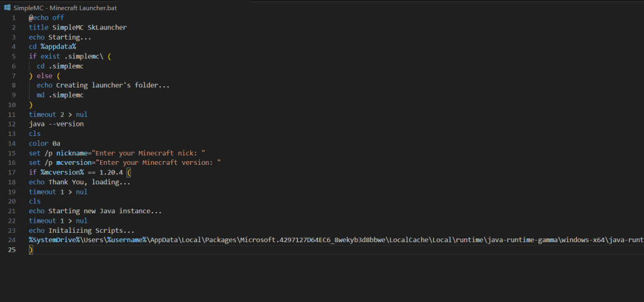Click line number 1 in the gutter
The width and height of the screenshot is (644, 302).
tap(14, 18)
